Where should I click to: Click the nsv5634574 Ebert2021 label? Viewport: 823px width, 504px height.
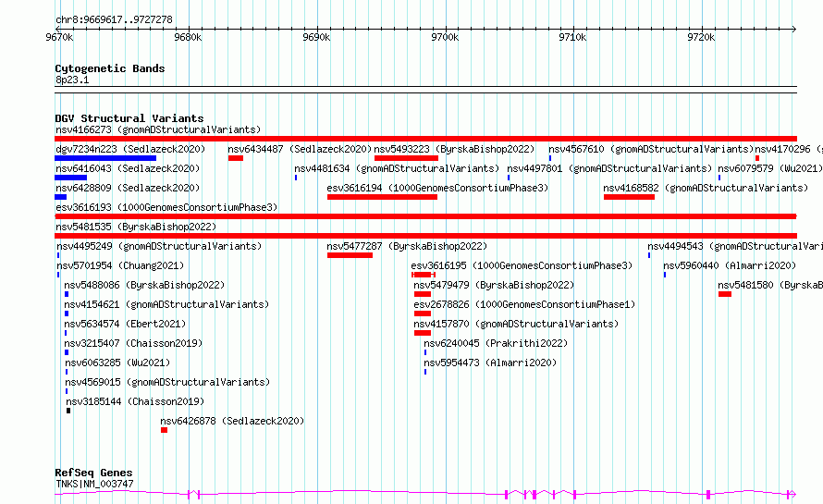point(125,324)
